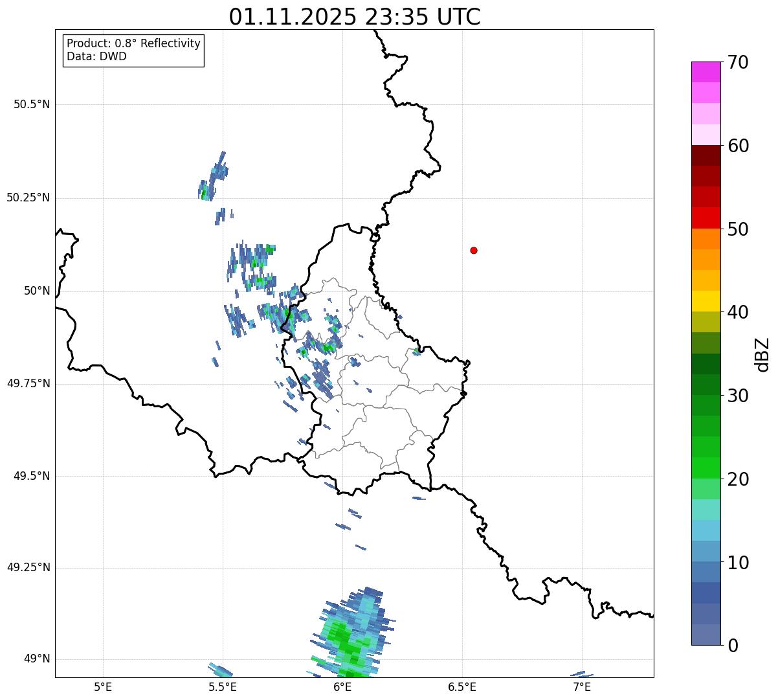Screen dimensions: 778x700
Task: Click the 50.25°N latitude label
Action: (28, 198)
